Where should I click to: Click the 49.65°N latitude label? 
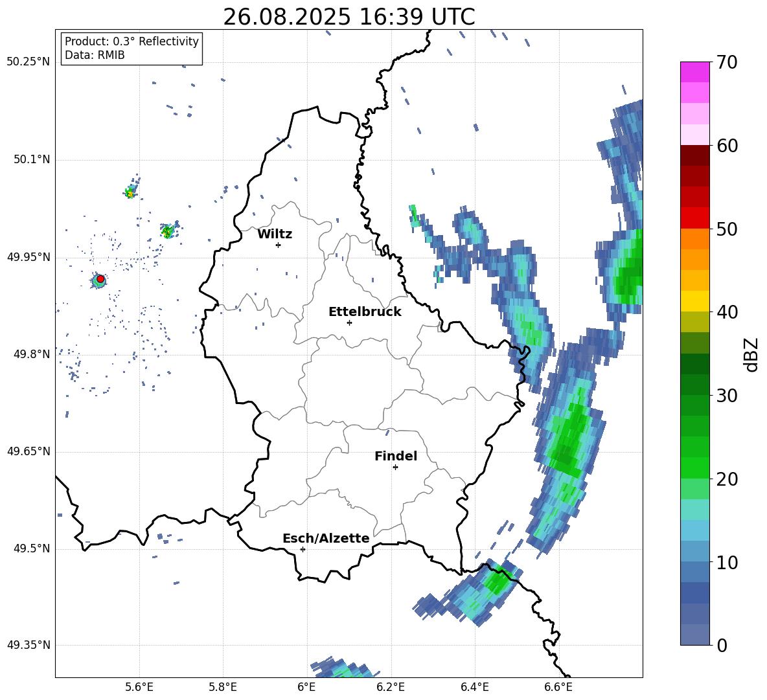[x=29, y=451]
